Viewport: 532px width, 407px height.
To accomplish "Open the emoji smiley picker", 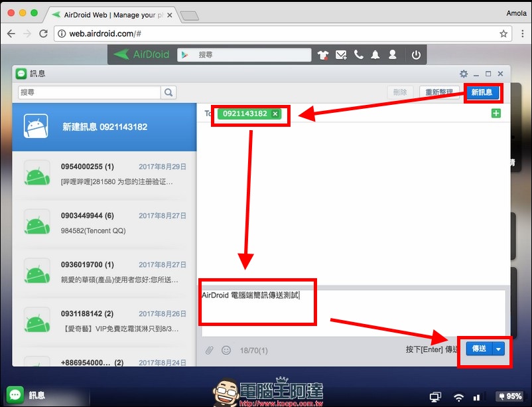I will click(226, 350).
